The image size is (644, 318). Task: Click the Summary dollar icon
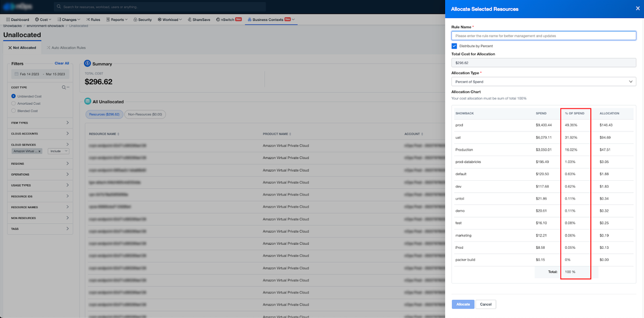click(87, 63)
